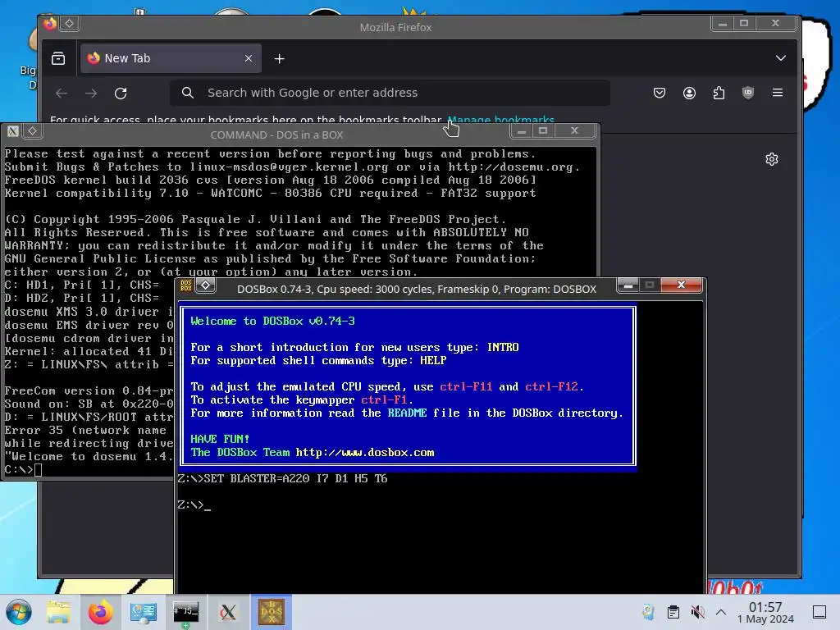
Task: Click the HELP keyword in the DOSBox welcome
Action: coord(433,361)
